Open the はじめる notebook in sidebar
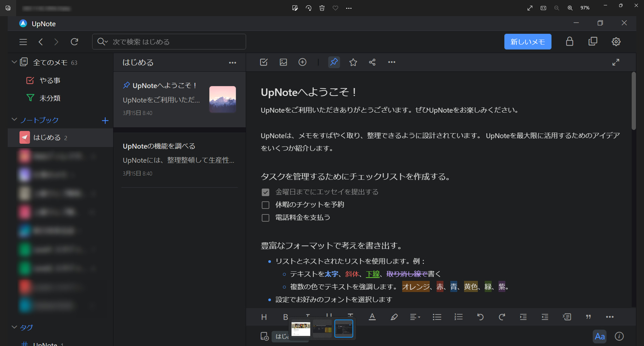 tap(60, 138)
